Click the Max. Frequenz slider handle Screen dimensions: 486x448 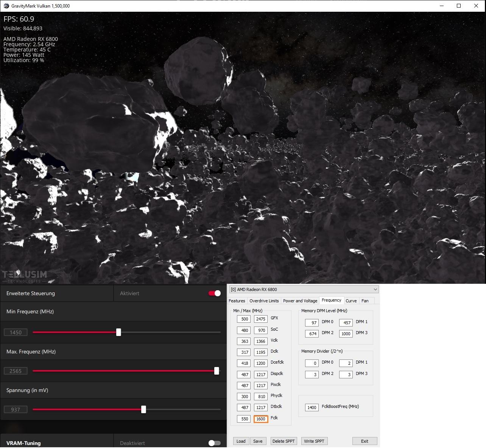point(217,371)
